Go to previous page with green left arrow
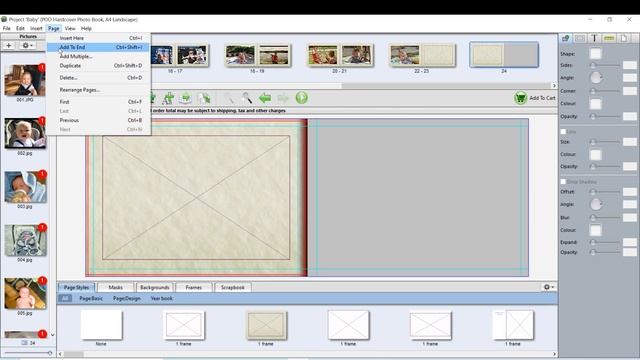The width and height of the screenshot is (640, 360). pos(265,98)
